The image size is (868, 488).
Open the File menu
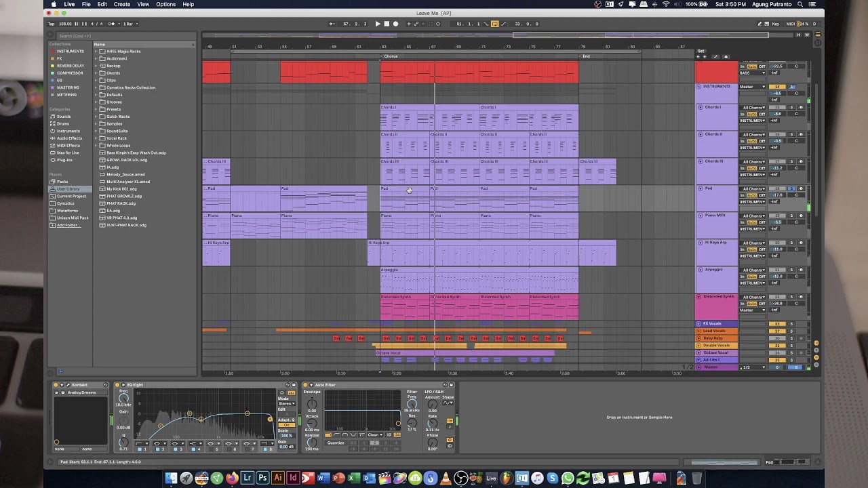[86, 4]
